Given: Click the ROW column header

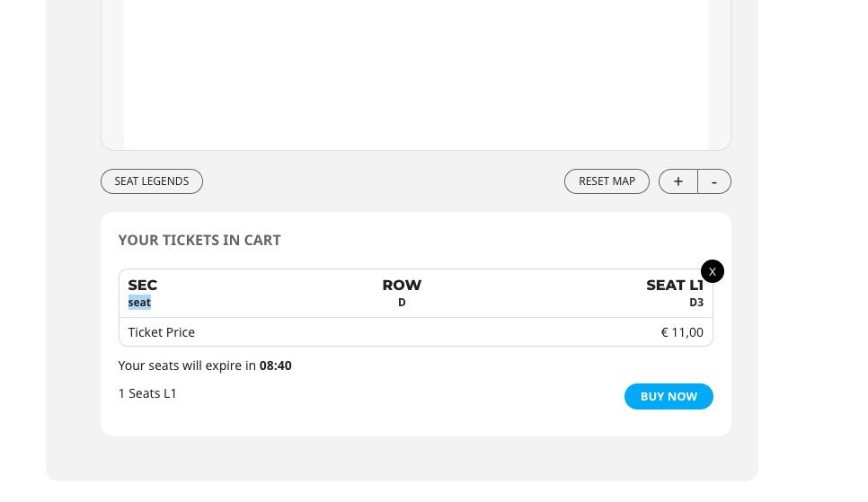Looking at the screenshot, I should (402, 285).
